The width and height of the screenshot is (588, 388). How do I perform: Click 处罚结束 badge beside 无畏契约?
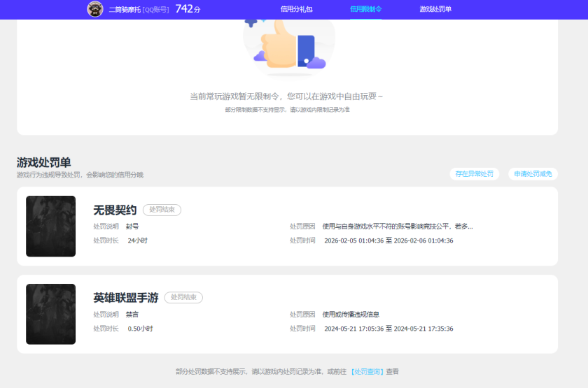pyautogui.click(x=162, y=210)
